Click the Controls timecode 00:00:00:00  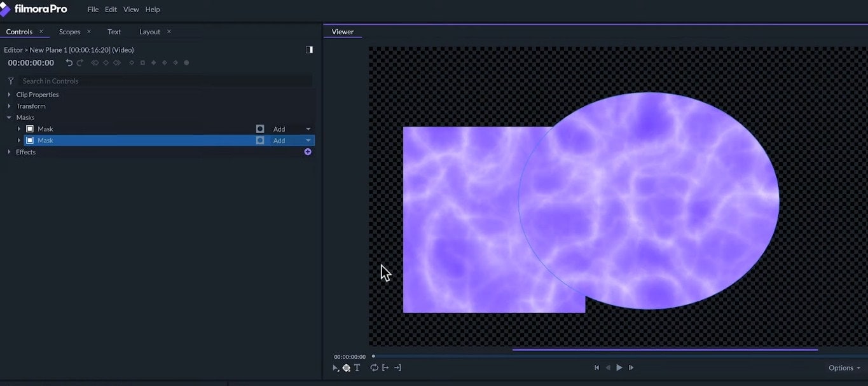click(31, 63)
